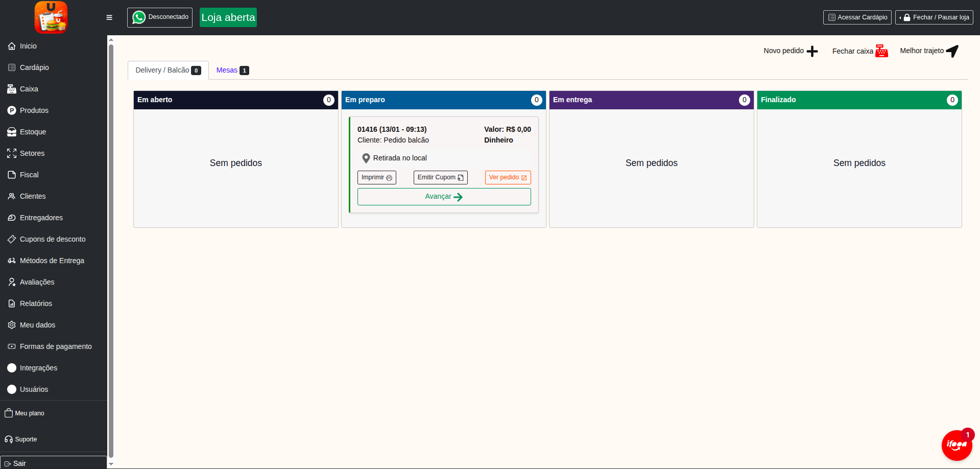Click the WhatsApp Desconectado status icon

pos(138,17)
